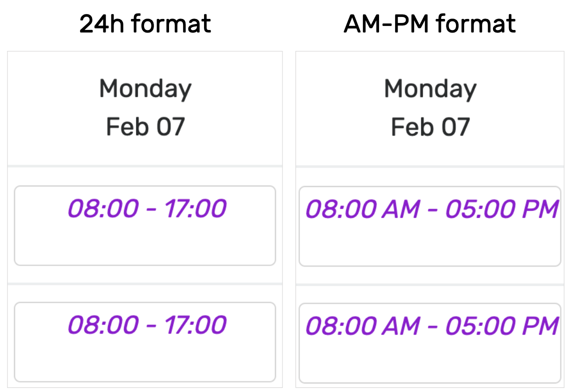
Task: Click Monday in the AM-PM format column
Action: 430,89
